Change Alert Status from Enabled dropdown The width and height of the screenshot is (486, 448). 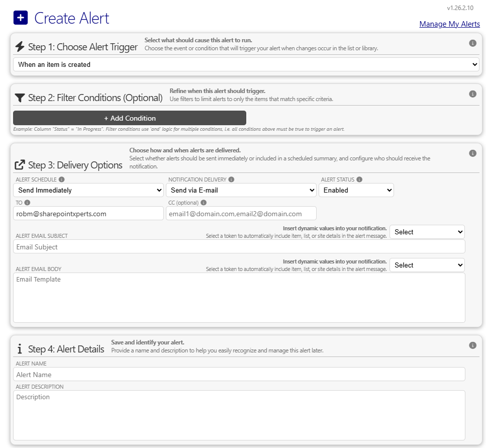point(356,190)
